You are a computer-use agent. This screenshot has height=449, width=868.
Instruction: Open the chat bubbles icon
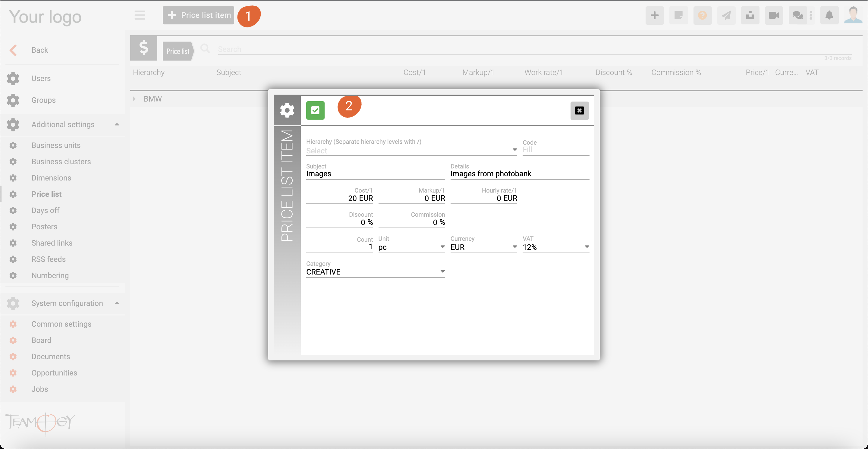pyautogui.click(x=797, y=15)
